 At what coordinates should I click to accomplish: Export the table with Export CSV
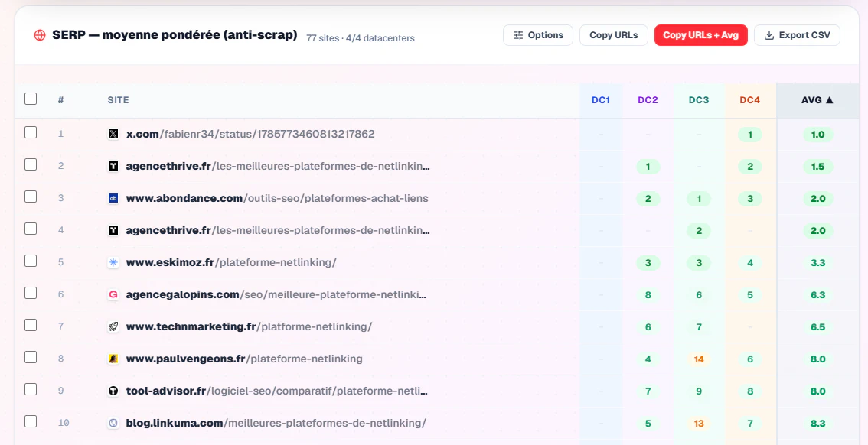tap(797, 35)
